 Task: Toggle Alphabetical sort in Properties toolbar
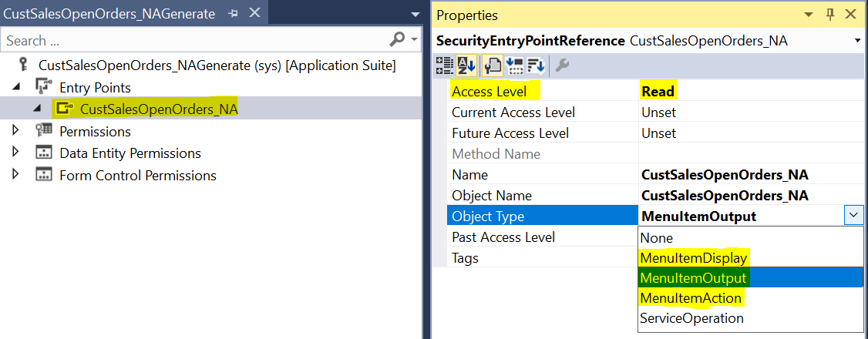point(466,66)
